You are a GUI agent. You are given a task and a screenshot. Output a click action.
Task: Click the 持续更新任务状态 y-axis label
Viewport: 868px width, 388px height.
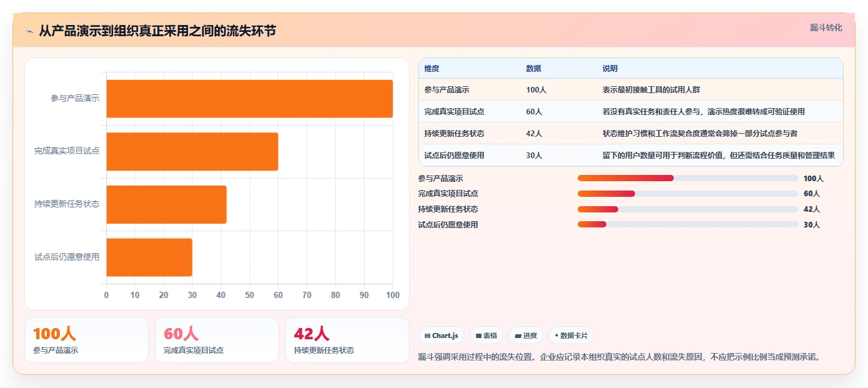click(x=67, y=204)
